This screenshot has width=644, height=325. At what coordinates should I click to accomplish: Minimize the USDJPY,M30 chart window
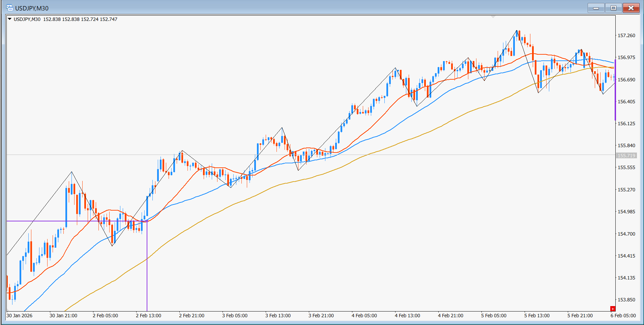596,8
